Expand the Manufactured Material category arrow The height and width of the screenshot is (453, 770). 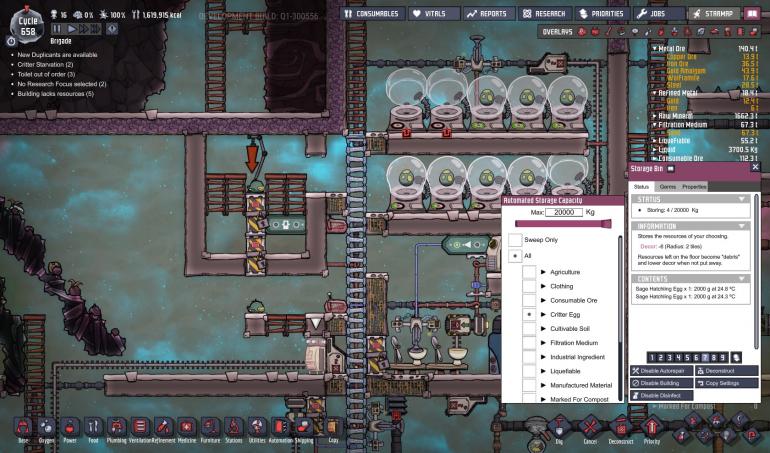(x=544, y=385)
